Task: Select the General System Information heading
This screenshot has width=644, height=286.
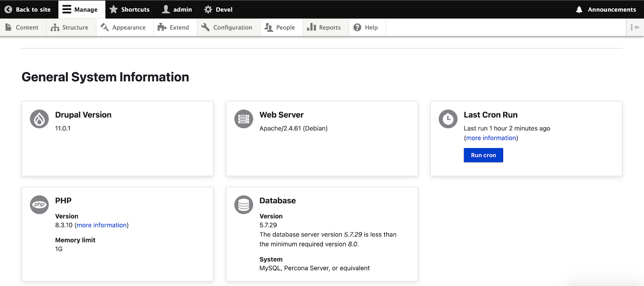Action: click(x=105, y=77)
